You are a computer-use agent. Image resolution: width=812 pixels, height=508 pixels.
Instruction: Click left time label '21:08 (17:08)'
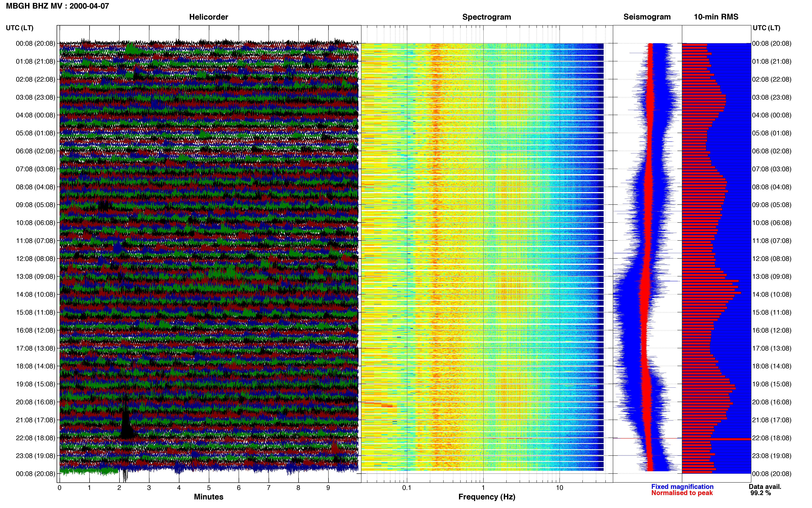pyautogui.click(x=36, y=420)
